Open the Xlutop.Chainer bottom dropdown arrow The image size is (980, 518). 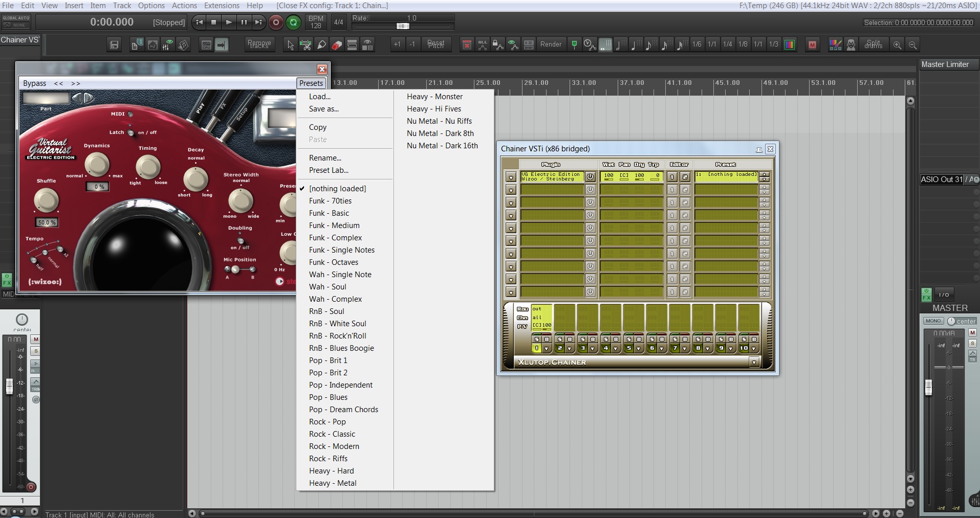[x=754, y=363]
